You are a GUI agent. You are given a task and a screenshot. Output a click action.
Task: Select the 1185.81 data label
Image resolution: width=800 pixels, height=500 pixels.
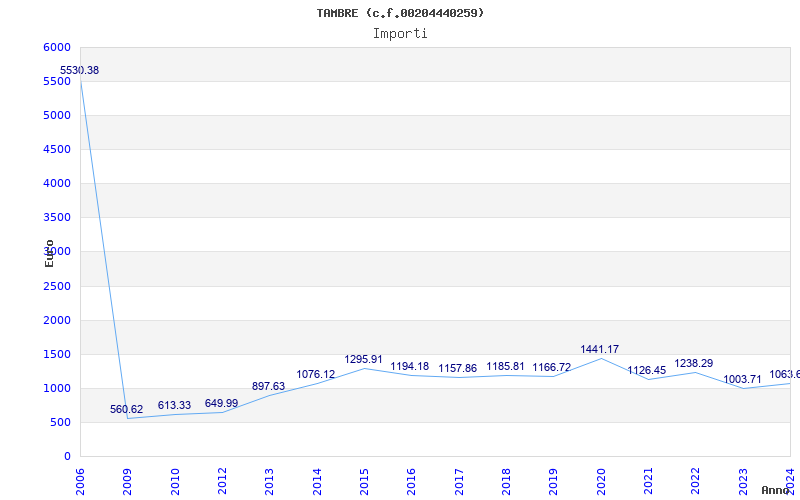click(x=505, y=366)
